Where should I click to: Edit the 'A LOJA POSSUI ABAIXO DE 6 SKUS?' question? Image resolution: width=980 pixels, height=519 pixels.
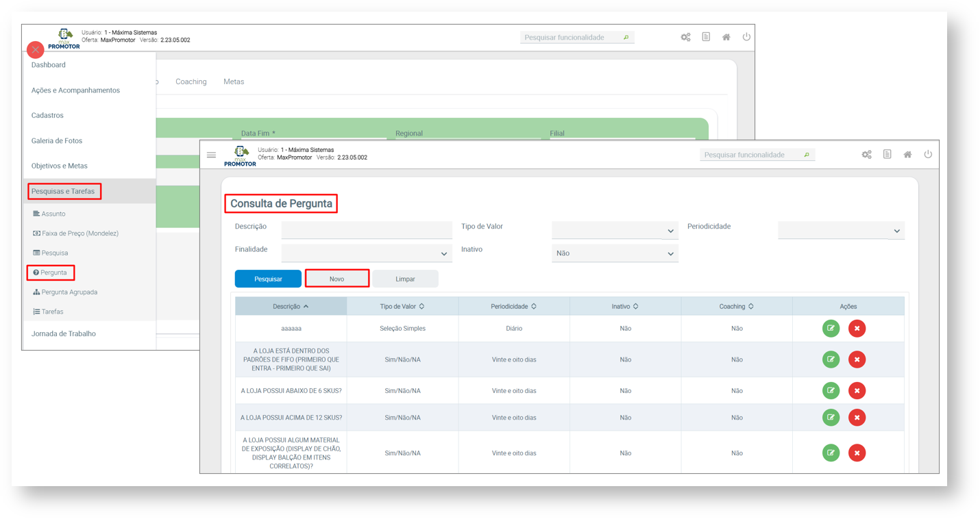[x=831, y=391]
